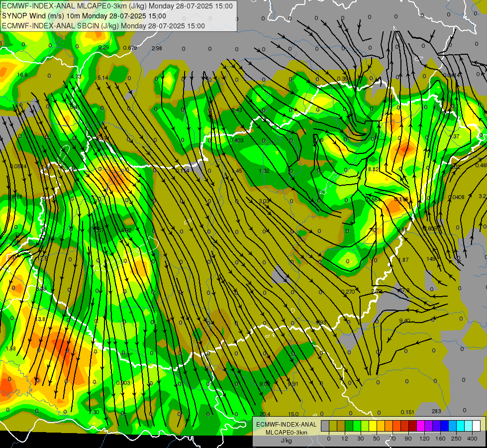Click the legend tick label 160

pos(440,439)
